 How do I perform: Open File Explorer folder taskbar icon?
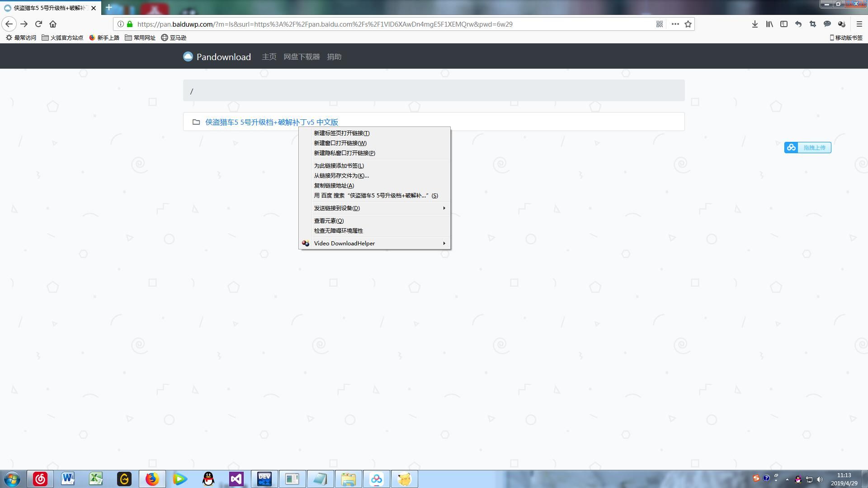pos(348,479)
